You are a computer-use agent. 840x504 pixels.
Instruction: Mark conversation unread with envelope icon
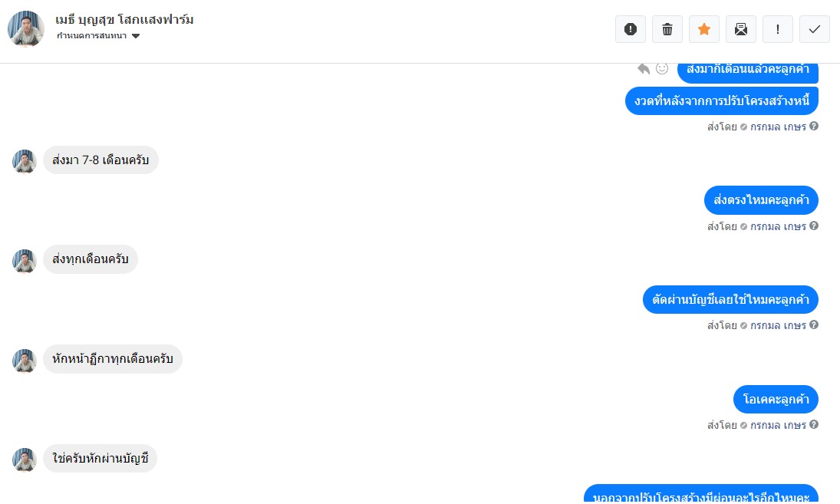pyautogui.click(x=741, y=29)
